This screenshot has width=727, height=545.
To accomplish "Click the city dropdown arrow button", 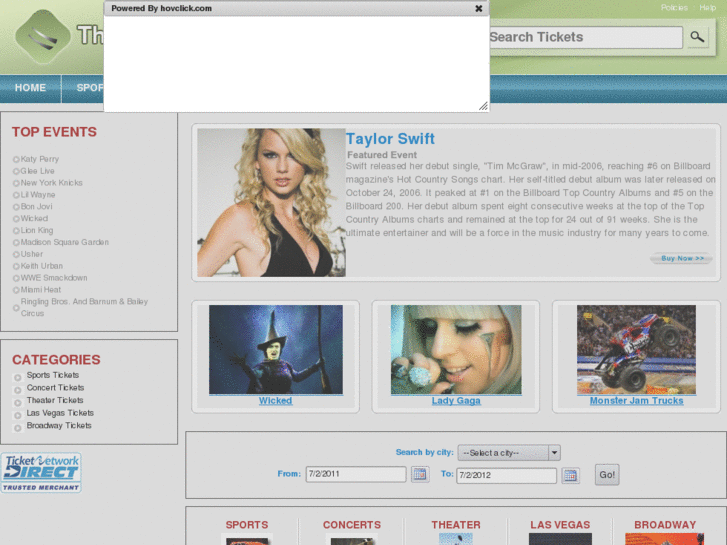I will click(554, 453).
